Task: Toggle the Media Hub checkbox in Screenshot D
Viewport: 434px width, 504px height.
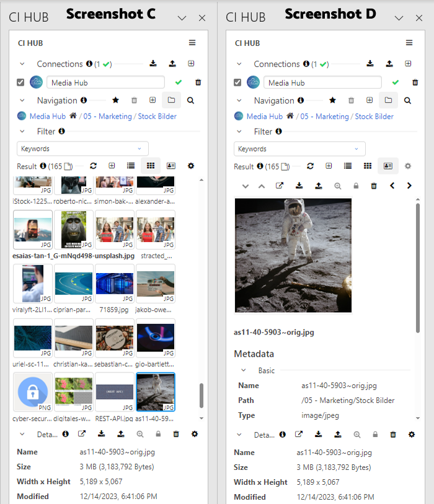Action: click(237, 83)
